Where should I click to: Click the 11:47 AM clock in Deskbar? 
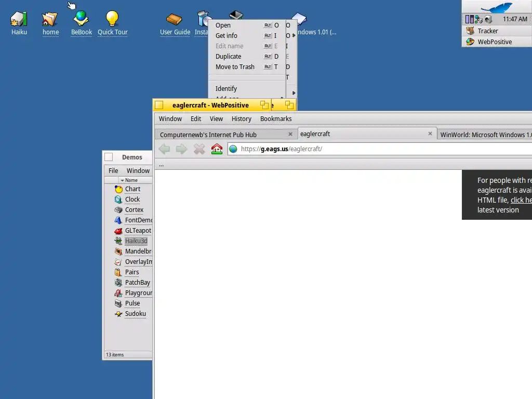coord(515,19)
